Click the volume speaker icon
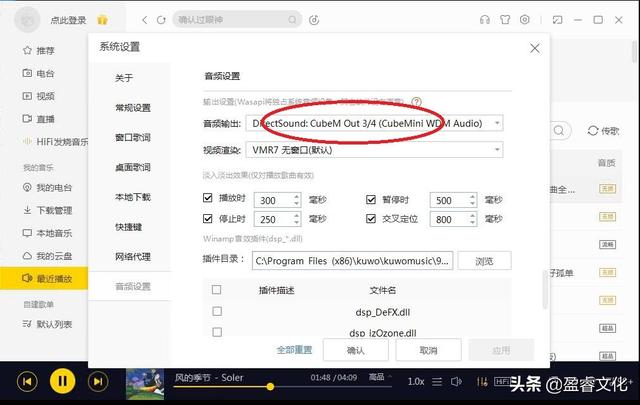The height and width of the screenshot is (405, 640). coord(456,382)
